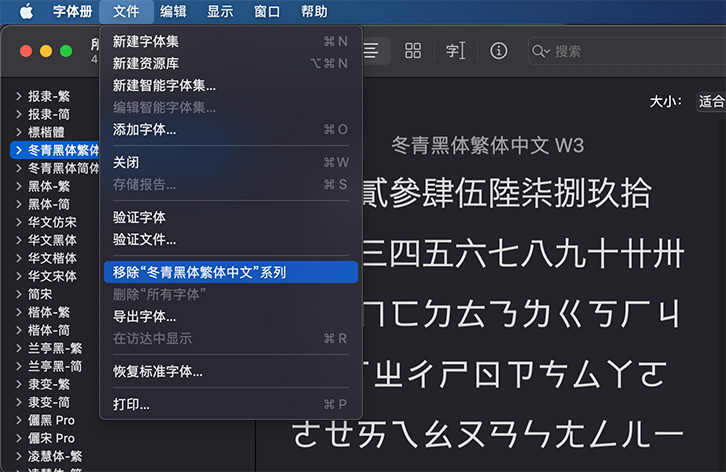This screenshot has height=472, width=726.
Task: Select 关闭 in the menu
Action: pos(231,162)
